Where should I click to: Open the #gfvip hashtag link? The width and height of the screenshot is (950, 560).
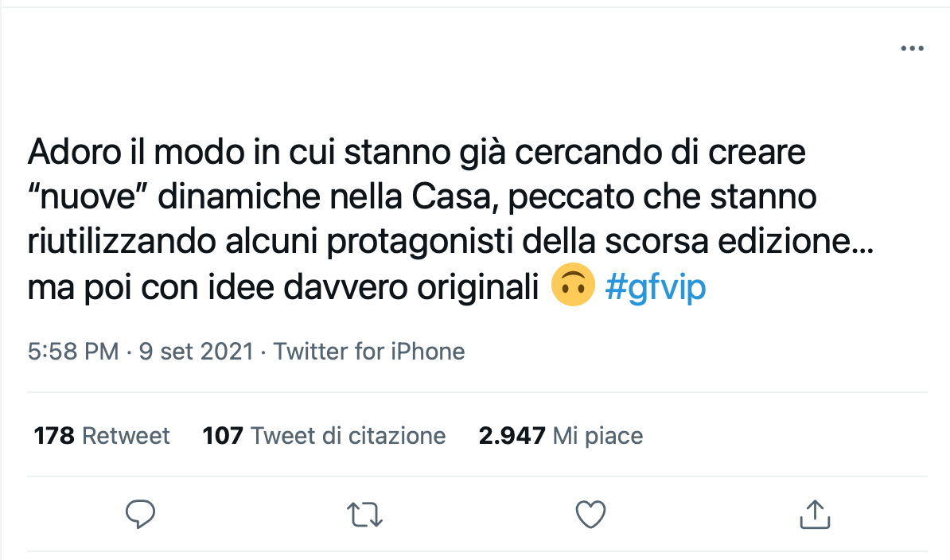tap(656, 287)
